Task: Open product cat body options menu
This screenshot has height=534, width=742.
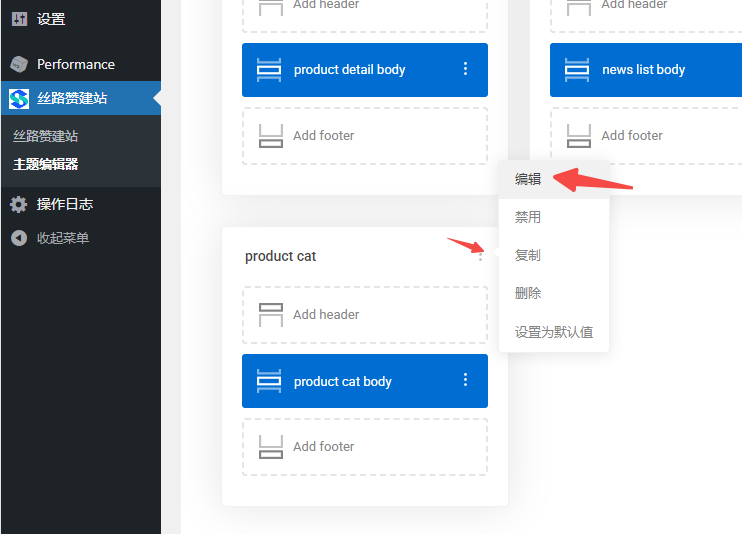Action: (x=465, y=380)
